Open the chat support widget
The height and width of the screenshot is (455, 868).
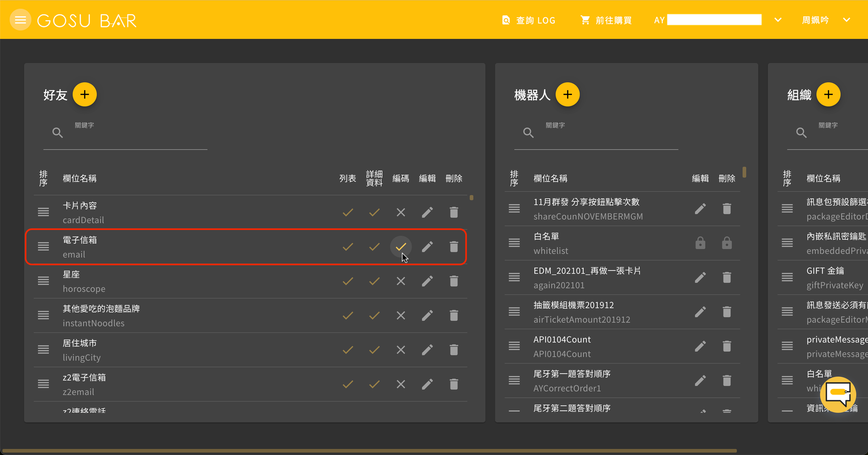pos(838,394)
